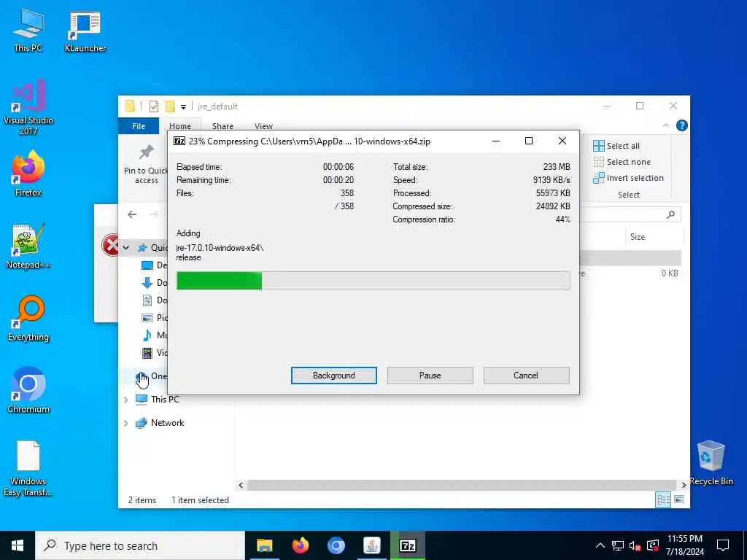Select Windows Easy Transfer file icon

28,468
